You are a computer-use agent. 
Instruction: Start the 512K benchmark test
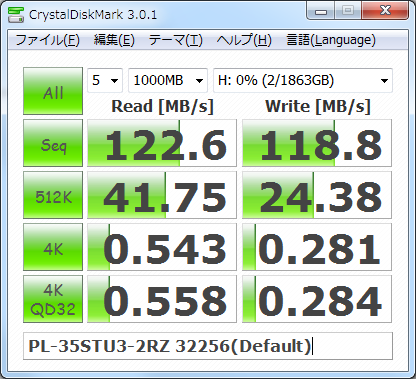click(x=53, y=195)
